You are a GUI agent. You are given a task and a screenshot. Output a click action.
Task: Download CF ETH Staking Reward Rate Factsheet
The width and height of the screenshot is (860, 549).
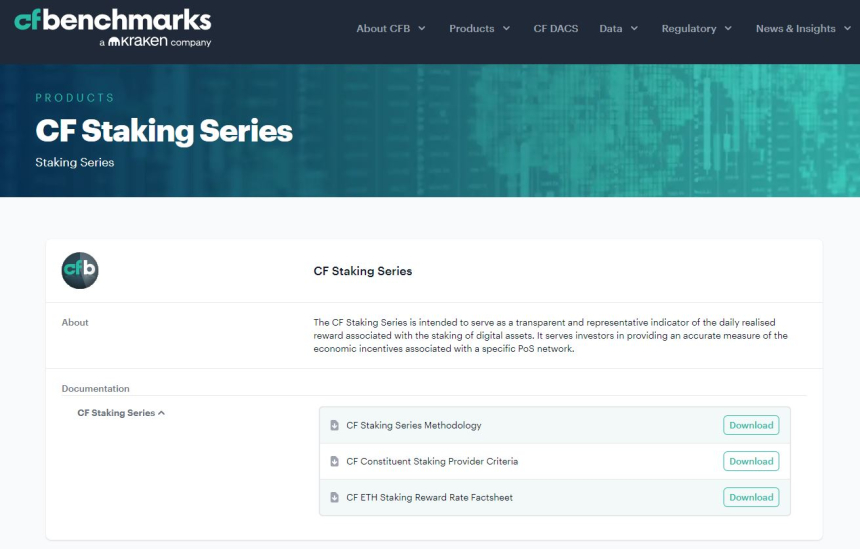[x=750, y=497]
